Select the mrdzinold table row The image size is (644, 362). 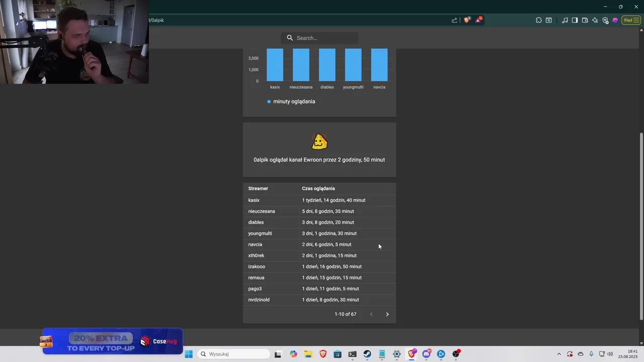pos(319,300)
